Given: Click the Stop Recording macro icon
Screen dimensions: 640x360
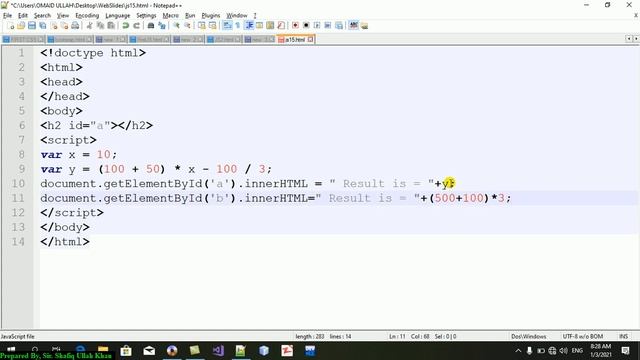Looking at the screenshot, I should coord(306,26).
